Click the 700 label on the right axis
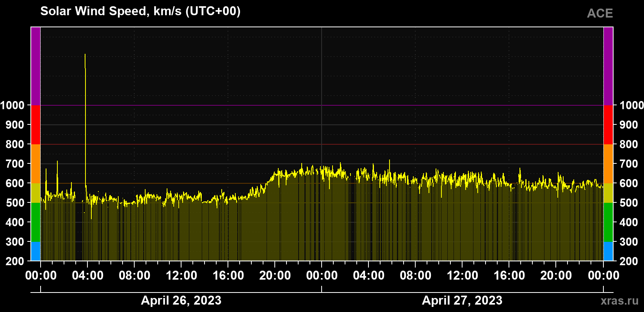This screenshot has height=312, width=644. click(x=629, y=164)
